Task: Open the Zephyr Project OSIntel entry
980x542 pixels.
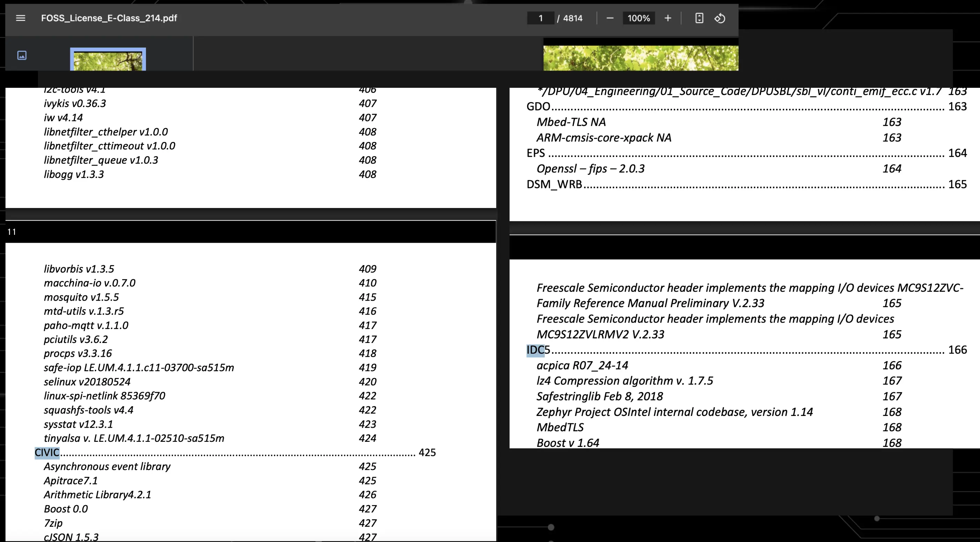Action: pyautogui.click(x=674, y=412)
